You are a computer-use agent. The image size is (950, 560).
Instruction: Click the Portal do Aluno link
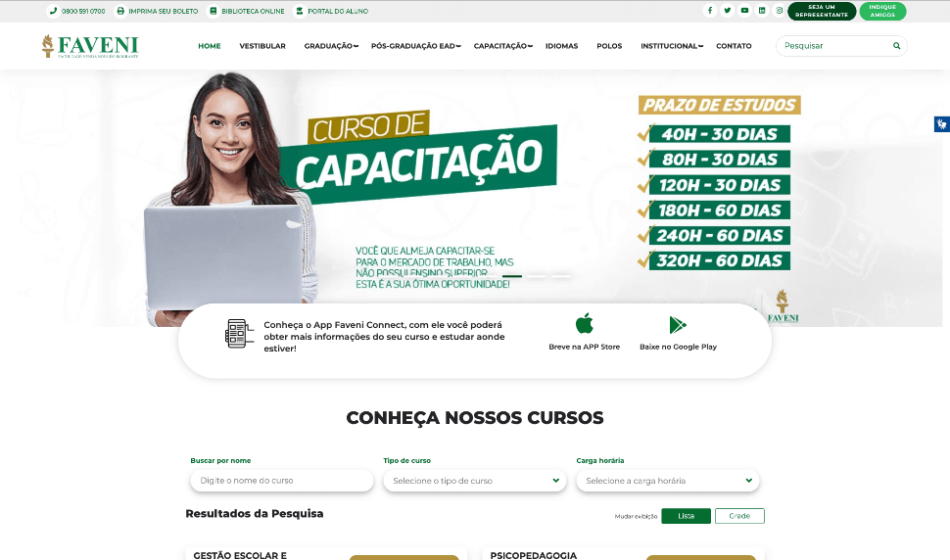[x=331, y=11]
